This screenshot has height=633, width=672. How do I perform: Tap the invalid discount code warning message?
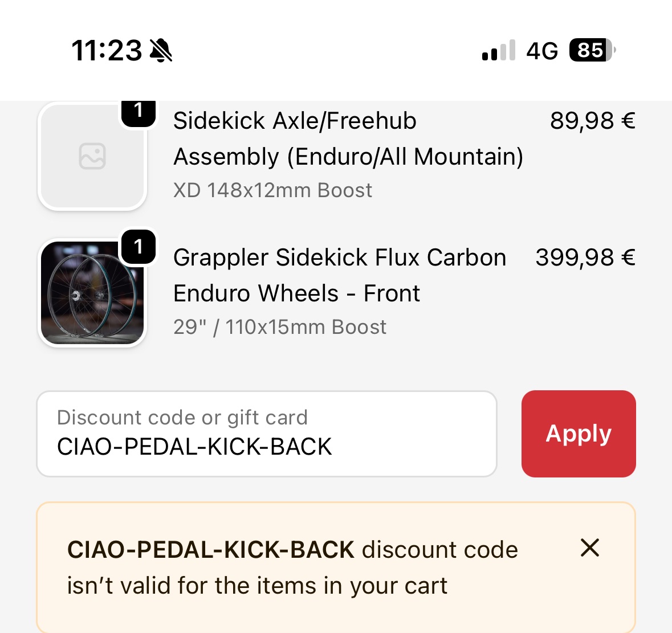click(292, 567)
